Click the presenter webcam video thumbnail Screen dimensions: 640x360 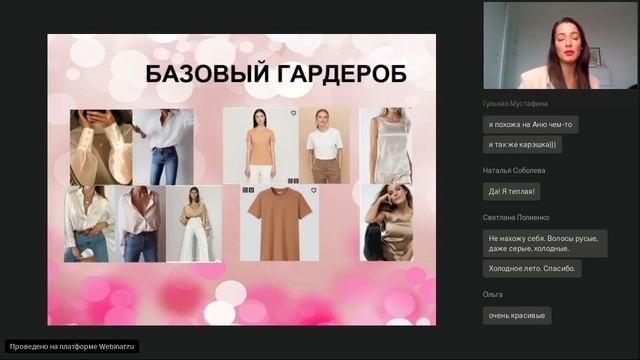(x=560, y=45)
